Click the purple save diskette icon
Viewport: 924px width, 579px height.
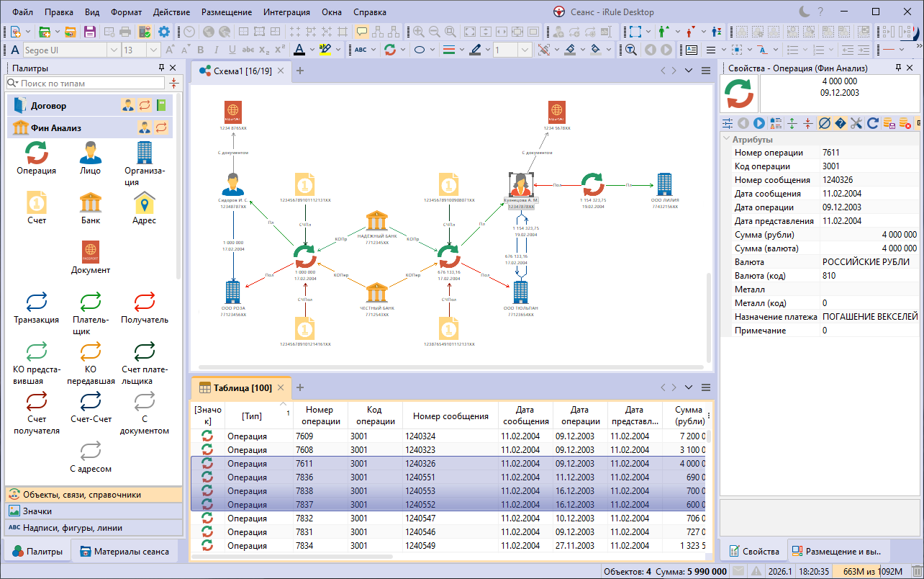click(x=90, y=32)
